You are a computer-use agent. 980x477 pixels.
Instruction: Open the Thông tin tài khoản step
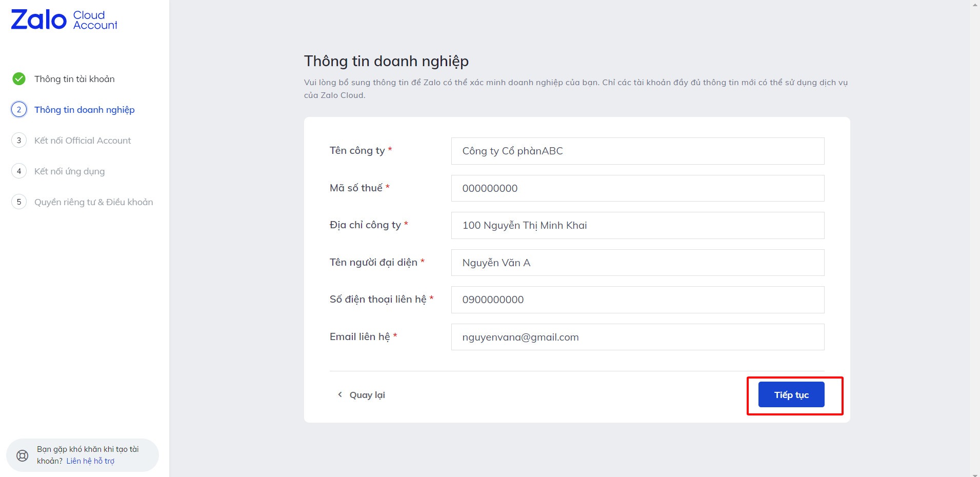[74, 79]
